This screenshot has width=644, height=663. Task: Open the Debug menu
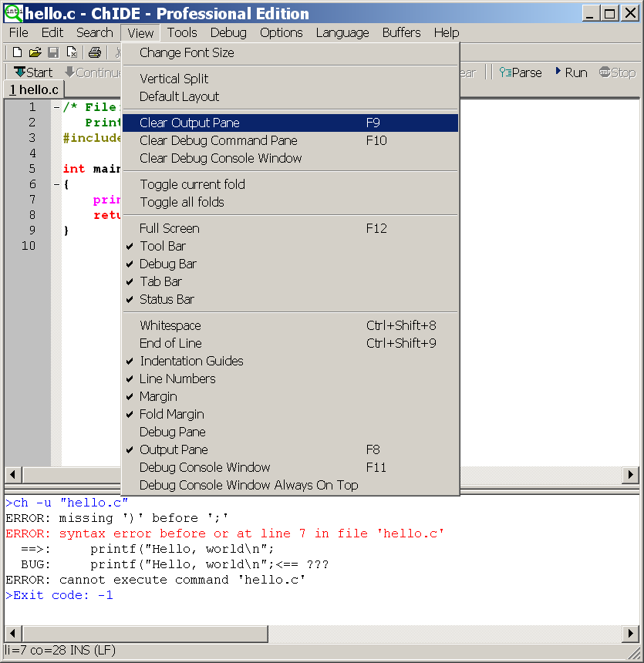tap(228, 32)
